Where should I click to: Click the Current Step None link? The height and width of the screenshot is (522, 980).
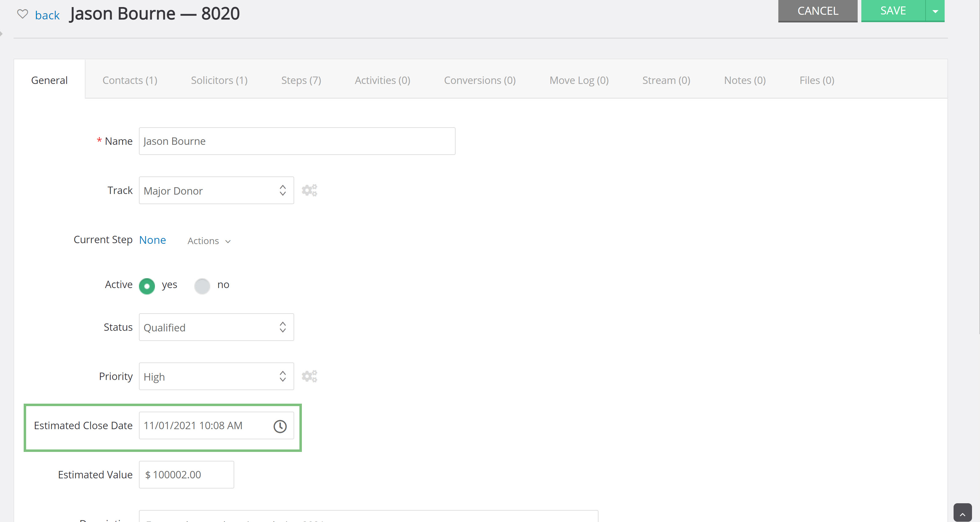(152, 240)
